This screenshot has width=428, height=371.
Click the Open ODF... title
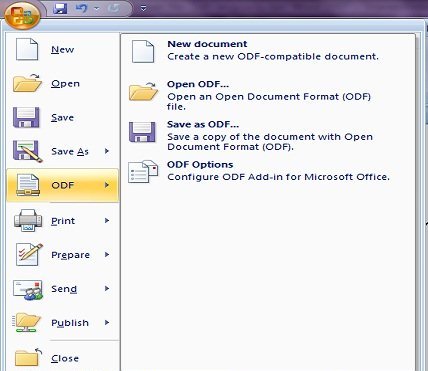[x=198, y=84]
